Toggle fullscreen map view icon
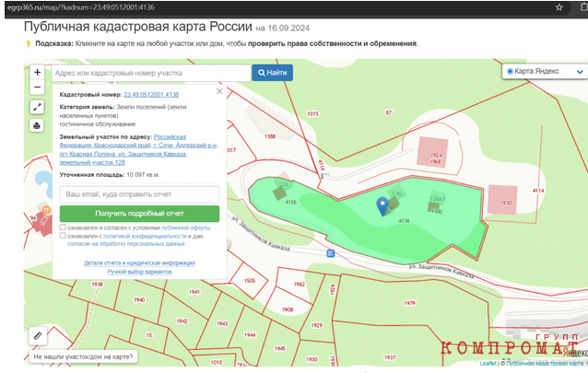 coord(37,107)
